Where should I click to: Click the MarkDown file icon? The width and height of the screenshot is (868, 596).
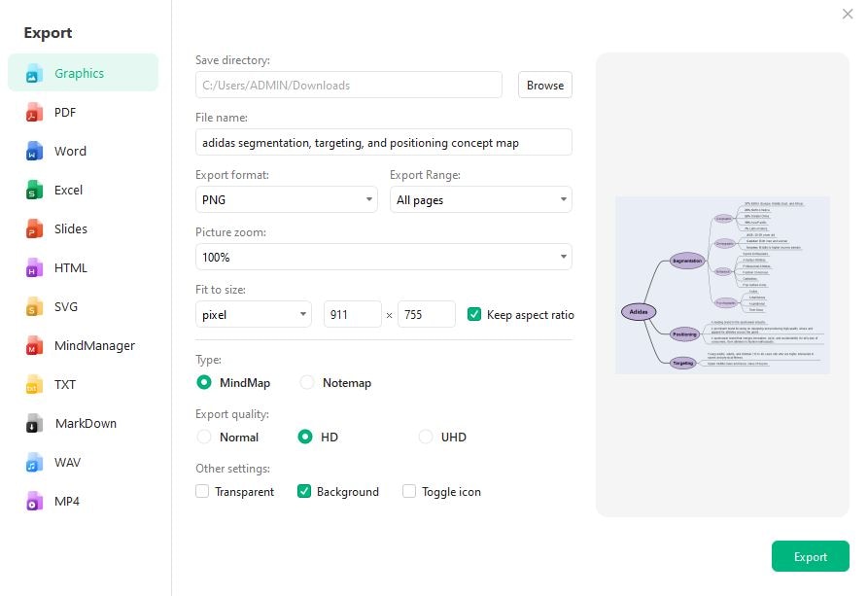[33, 424]
